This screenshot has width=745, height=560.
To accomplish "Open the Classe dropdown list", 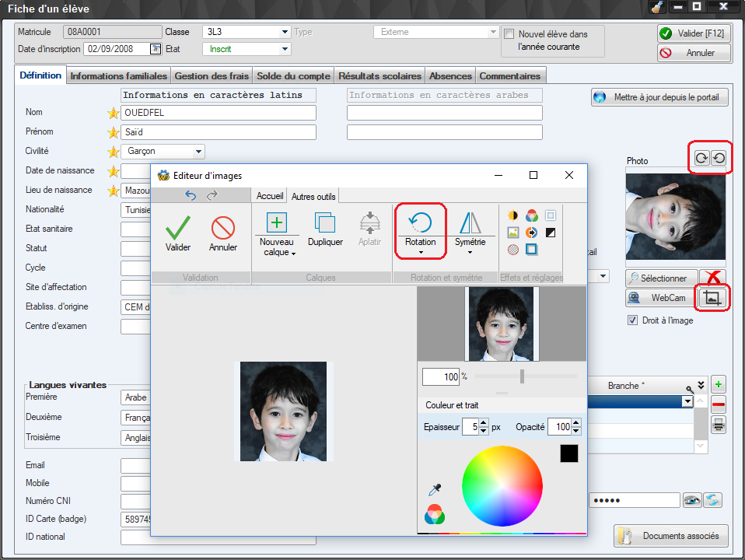I will (x=285, y=32).
